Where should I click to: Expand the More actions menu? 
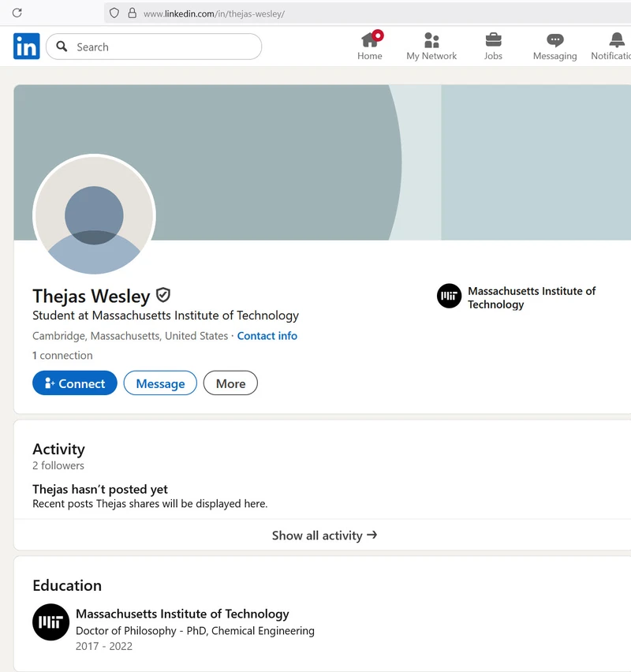click(230, 383)
